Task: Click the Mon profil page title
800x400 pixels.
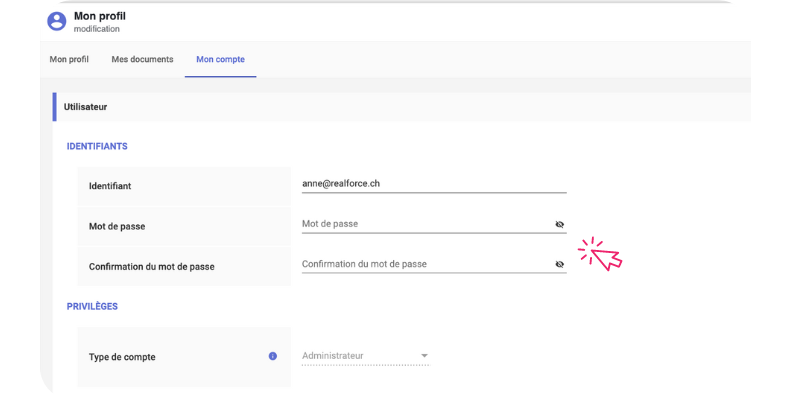Action: (99, 16)
